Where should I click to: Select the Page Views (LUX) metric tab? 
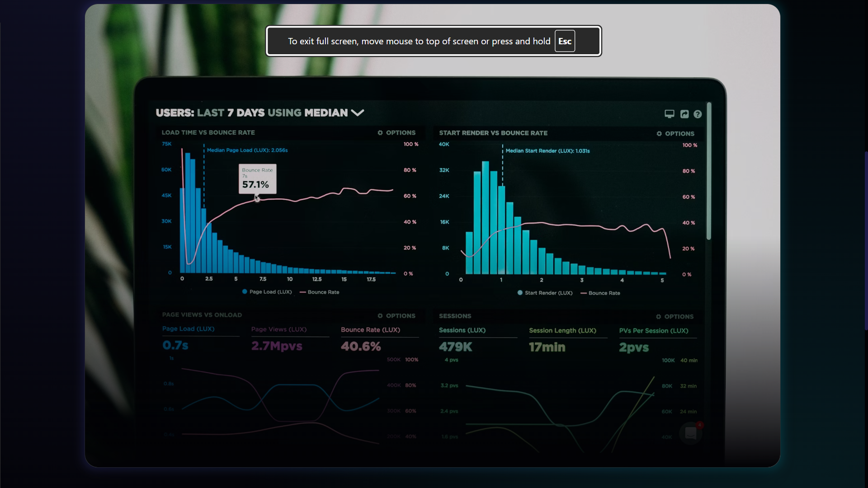tap(279, 329)
